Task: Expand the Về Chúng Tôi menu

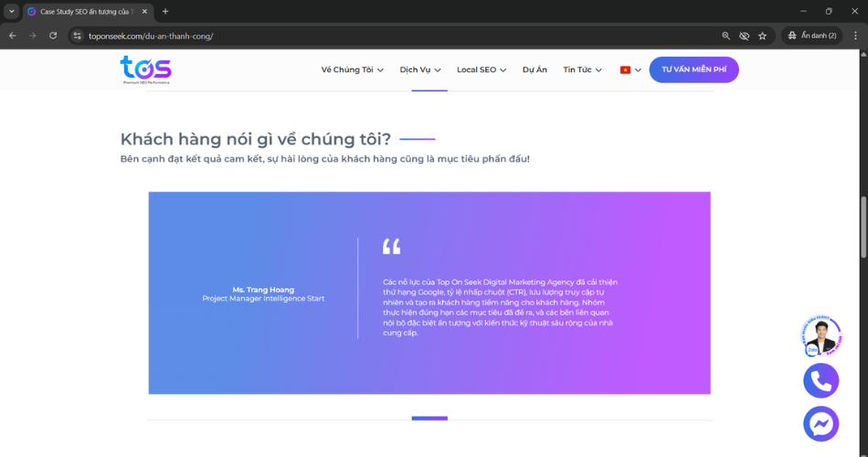Action: pos(352,69)
